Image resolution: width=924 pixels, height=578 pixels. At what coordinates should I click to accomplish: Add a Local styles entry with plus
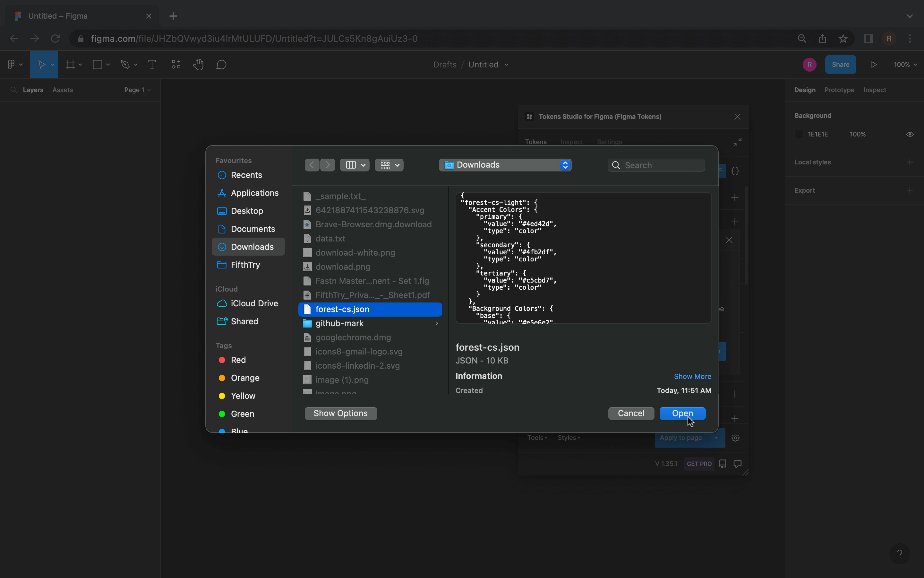tap(910, 162)
